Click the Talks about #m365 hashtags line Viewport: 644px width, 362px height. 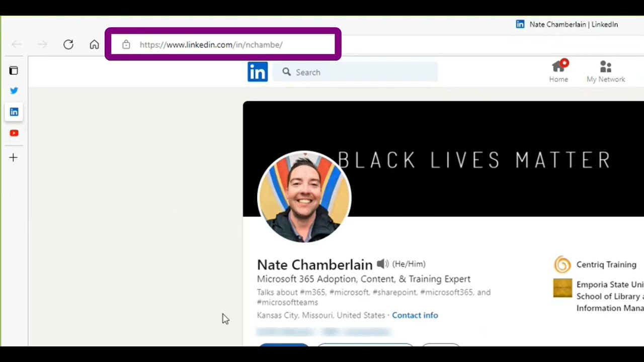pyautogui.click(x=374, y=297)
